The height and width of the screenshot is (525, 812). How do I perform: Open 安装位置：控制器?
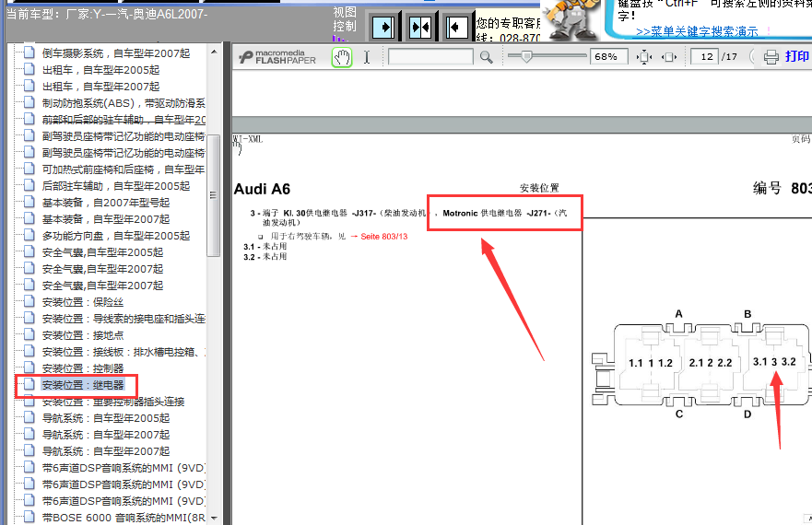click(82, 368)
